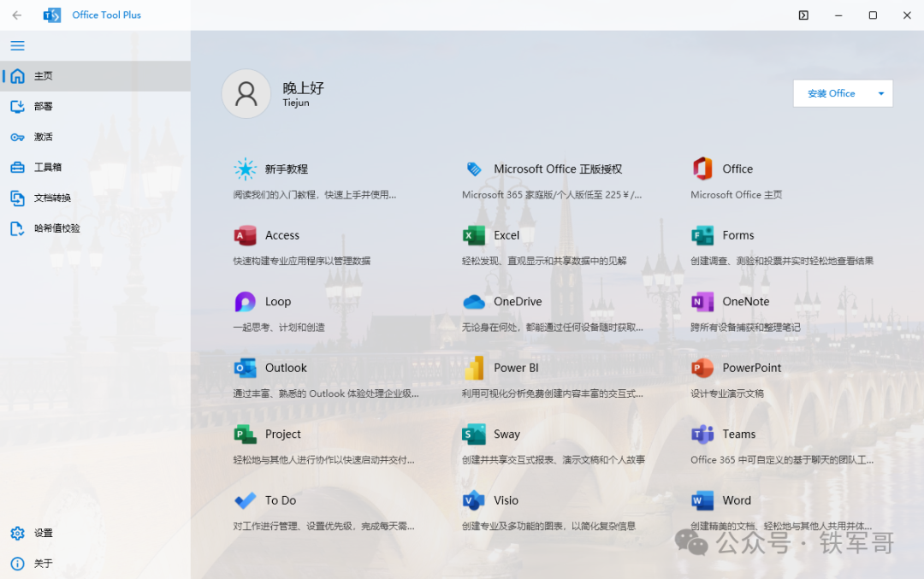The height and width of the screenshot is (579, 924).
Task: Click the Visio app icon
Action: coord(473,500)
